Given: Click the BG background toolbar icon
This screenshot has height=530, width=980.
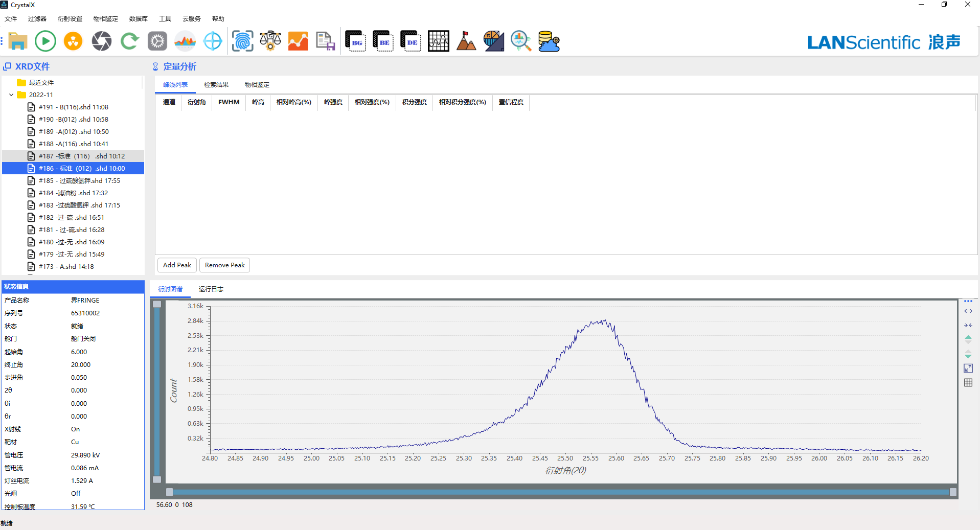Looking at the screenshot, I should (355, 41).
